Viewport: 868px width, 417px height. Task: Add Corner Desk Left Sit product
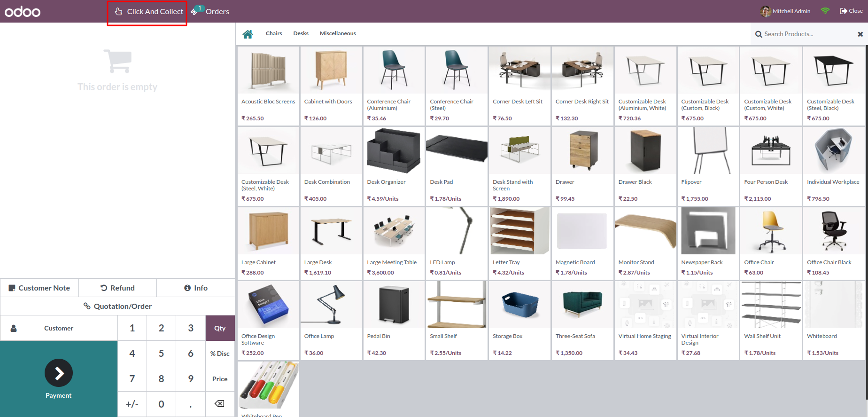point(519,86)
